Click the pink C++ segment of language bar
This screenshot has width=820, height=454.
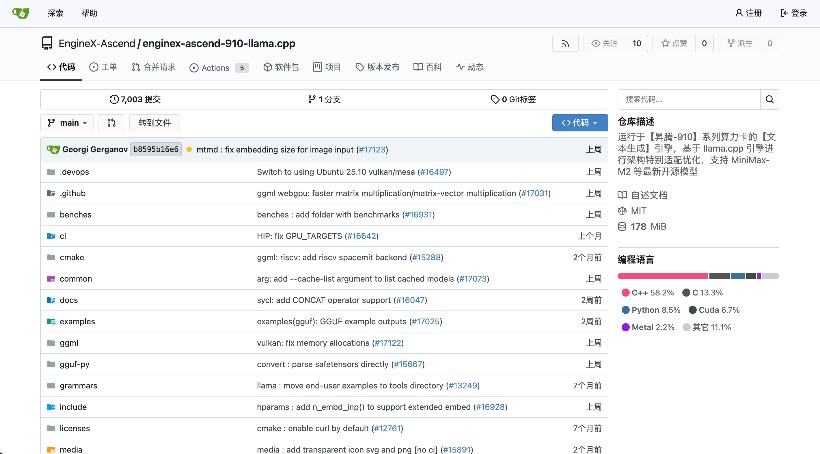pos(662,275)
